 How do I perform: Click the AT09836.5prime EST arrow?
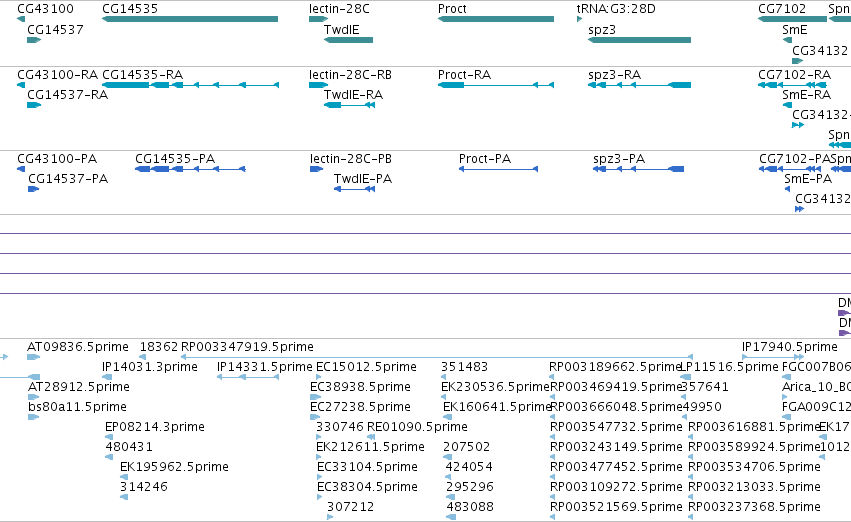pos(34,357)
